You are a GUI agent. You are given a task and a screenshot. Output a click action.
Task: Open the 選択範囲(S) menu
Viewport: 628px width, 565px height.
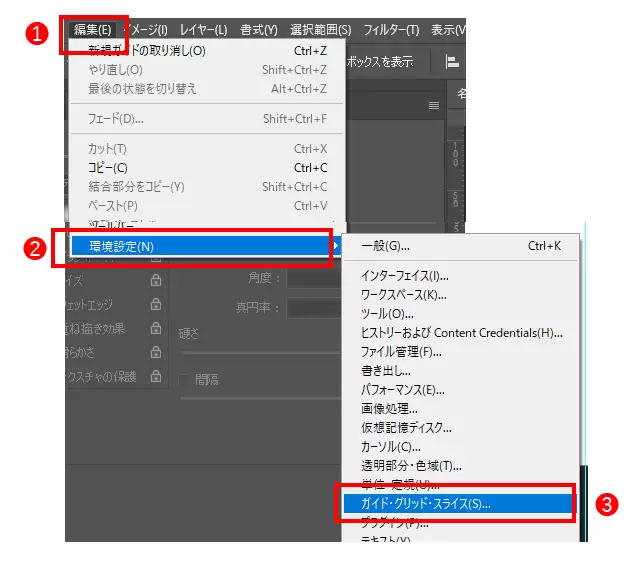(320, 30)
